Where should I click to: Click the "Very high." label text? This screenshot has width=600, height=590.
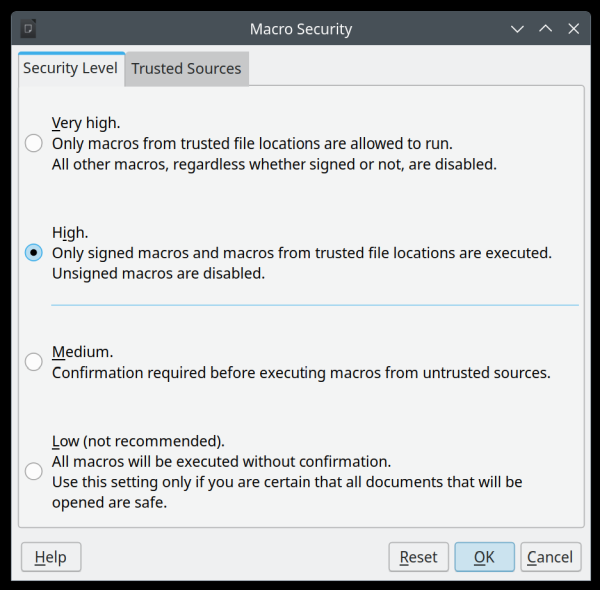click(86, 123)
